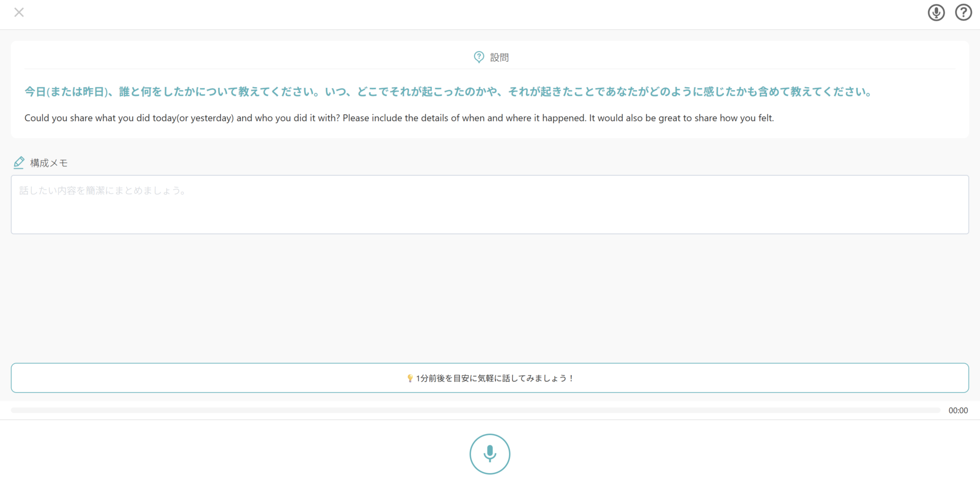
Task: Open the help question mark icon
Action: (x=964, y=12)
